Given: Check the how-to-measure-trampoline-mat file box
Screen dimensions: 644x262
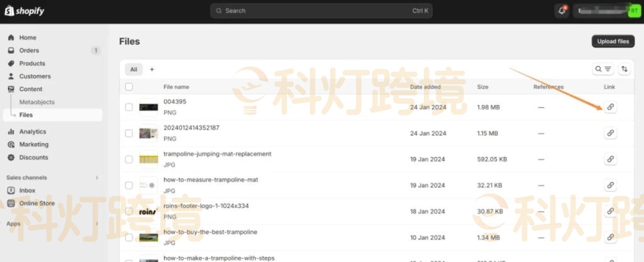Looking at the screenshot, I should (129, 185).
